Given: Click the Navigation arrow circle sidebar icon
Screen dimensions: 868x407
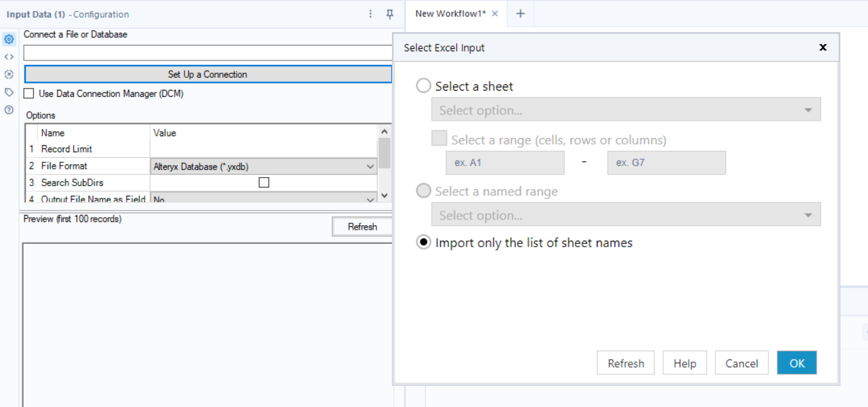Looking at the screenshot, I should pos(9,74).
